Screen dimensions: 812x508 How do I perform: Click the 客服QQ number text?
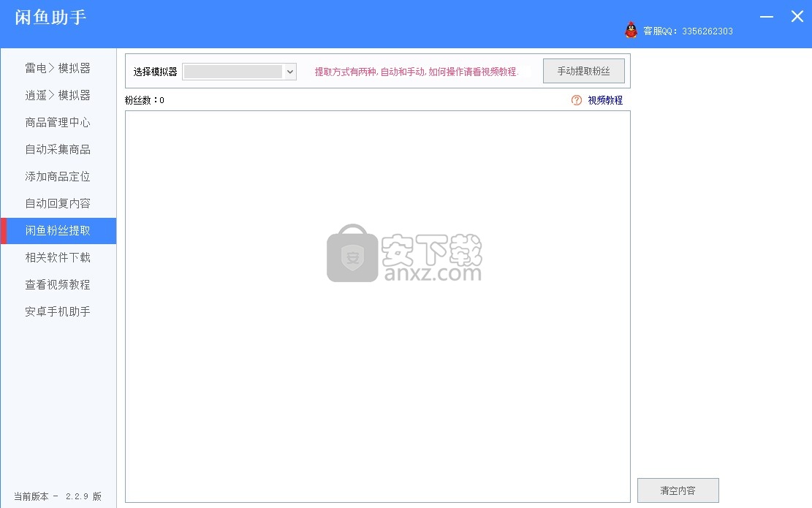tap(688, 31)
